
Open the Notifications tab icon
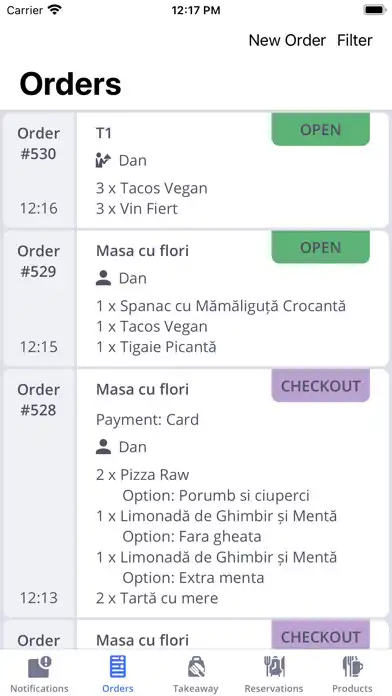[40, 667]
